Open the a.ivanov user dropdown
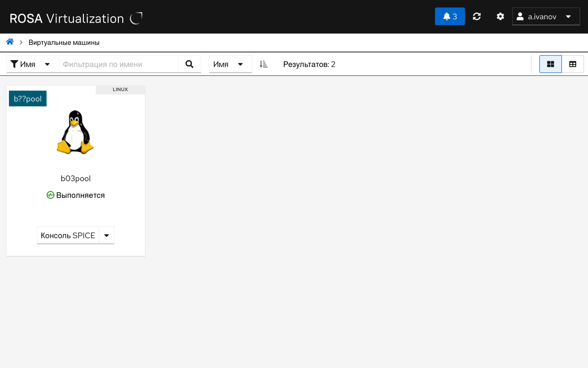This screenshot has height=368, width=588. click(x=546, y=17)
